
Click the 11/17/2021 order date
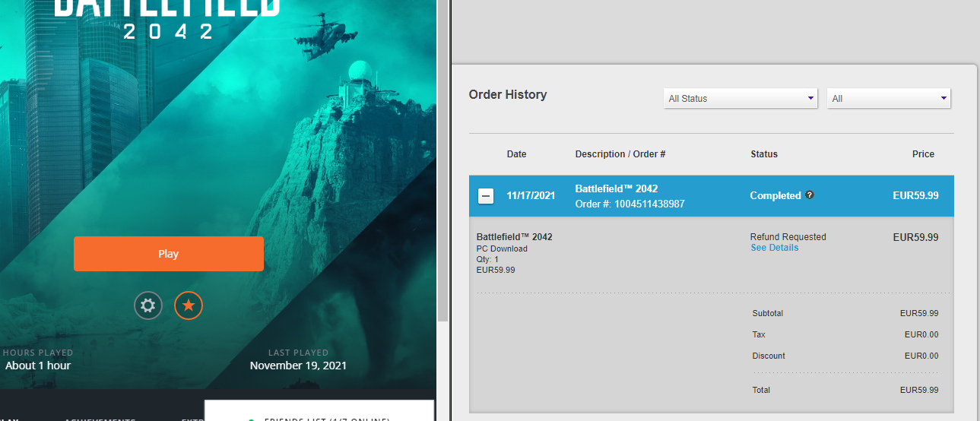pos(531,196)
